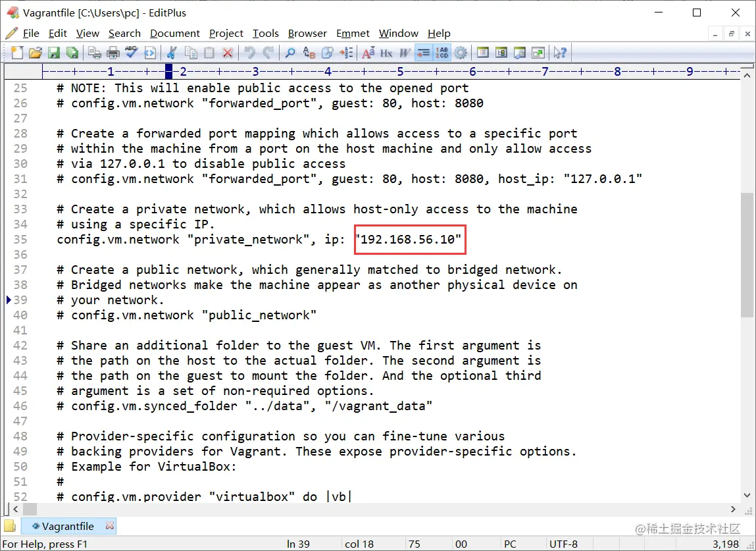The width and height of the screenshot is (756, 551).
Task: Click the horizontal scroll right arrow
Action: (x=734, y=509)
